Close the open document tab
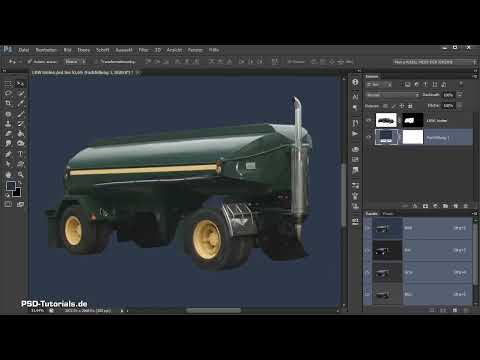The width and height of the screenshot is (480, 360). click(137, 72)
